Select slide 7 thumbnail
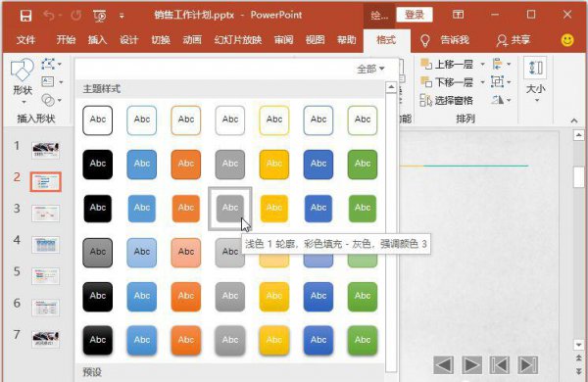Image resolution: width=588 pixels, height=382 pixels. 45,339
